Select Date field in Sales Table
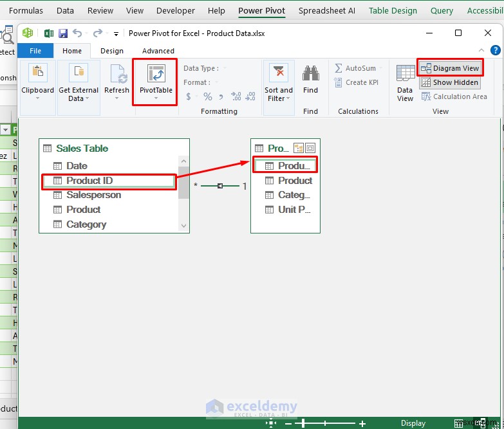 coord(77,166)
